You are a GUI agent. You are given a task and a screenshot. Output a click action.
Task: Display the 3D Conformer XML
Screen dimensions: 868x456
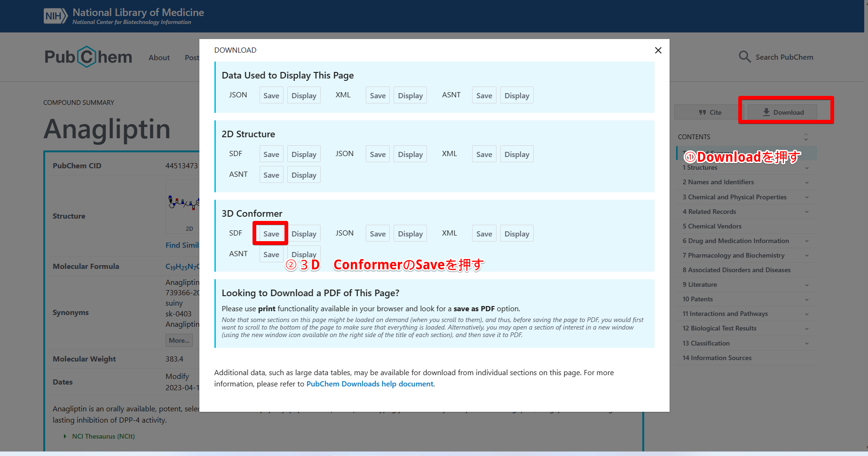point(516,234)
